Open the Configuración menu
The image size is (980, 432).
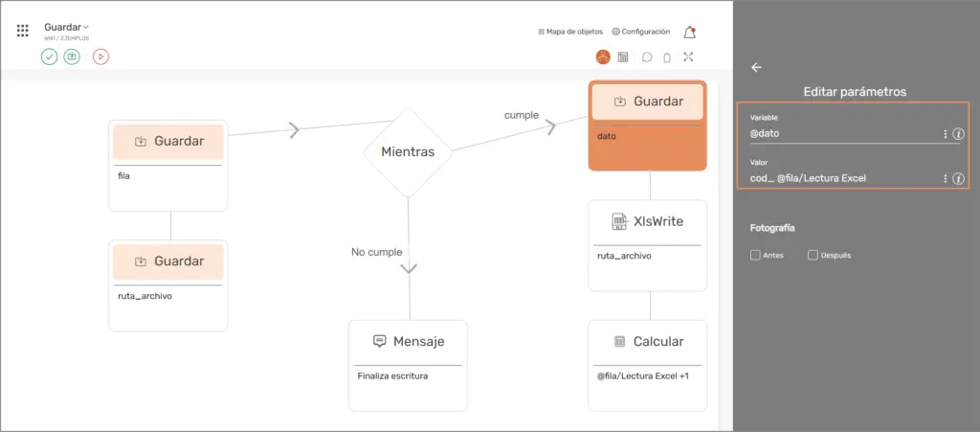(640, 32)
